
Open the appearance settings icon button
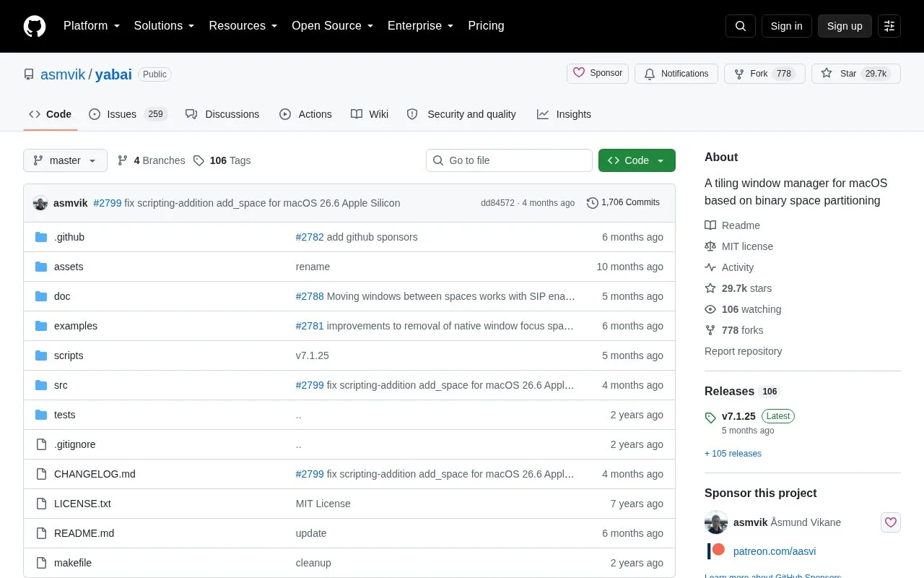pyautogui.click(x=889, y=26)
